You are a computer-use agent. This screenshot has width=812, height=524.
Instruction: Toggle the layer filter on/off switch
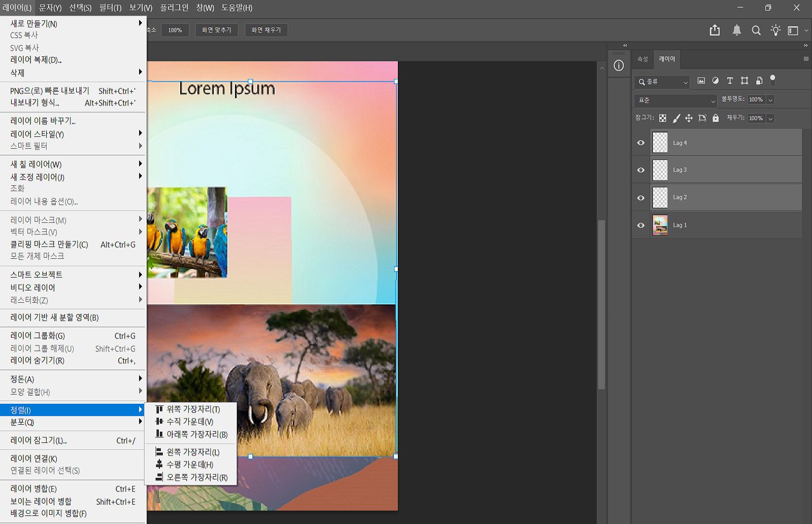coord(772,80)
